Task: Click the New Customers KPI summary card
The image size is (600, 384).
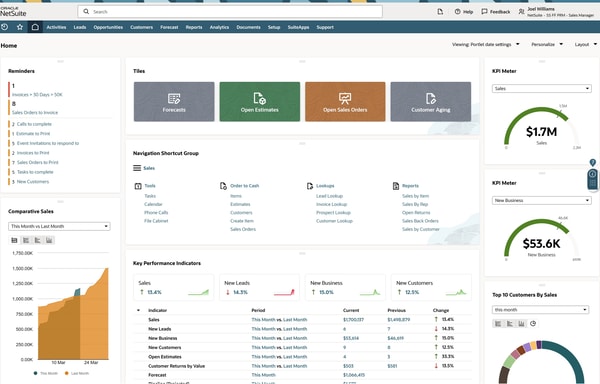Action: (x=431, y=288)
